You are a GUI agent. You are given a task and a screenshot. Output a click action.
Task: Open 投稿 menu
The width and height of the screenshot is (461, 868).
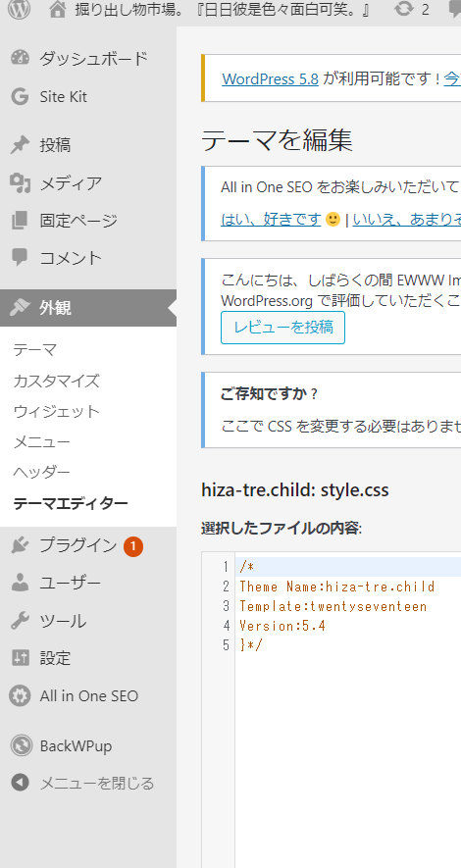(55, 145)
